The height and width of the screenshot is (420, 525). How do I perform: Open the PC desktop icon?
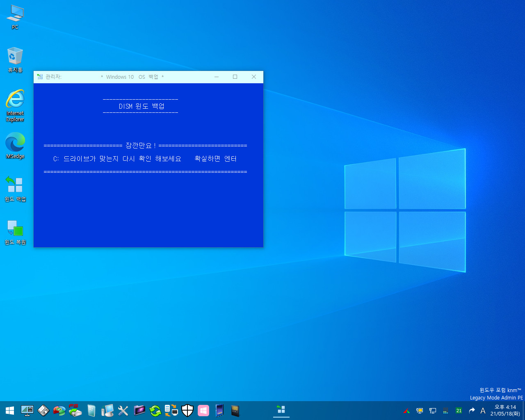(15, 17)
